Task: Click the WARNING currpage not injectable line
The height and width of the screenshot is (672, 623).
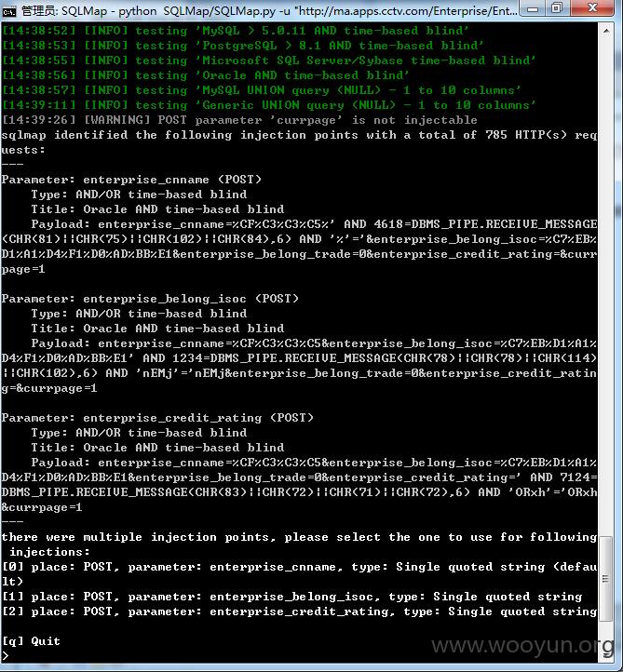Action: pyautogui.click(x=239, y=120)
